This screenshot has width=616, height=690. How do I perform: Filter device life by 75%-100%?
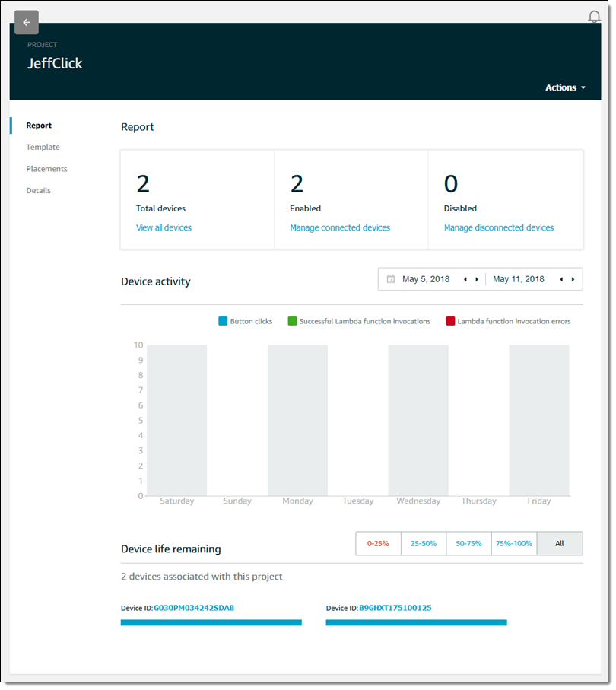(514, 543)
